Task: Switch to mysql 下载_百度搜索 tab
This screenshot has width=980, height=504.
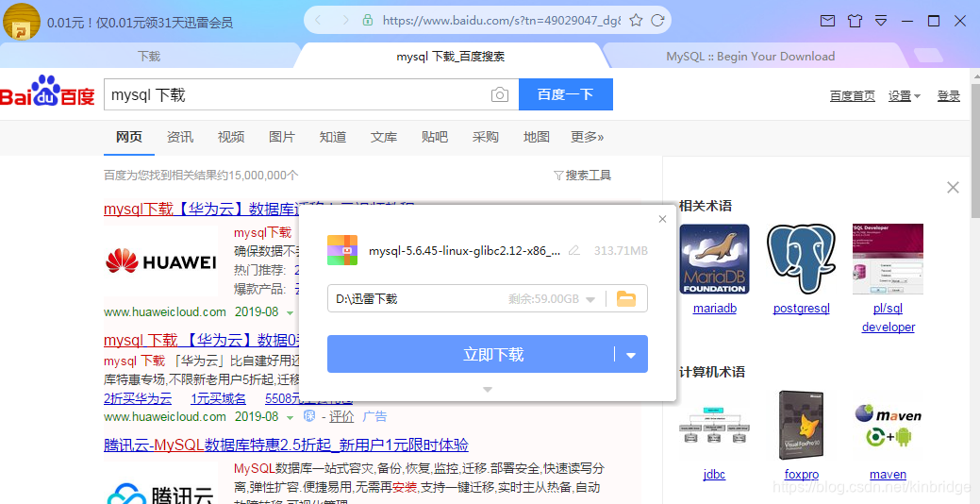Action: point(450,57)
